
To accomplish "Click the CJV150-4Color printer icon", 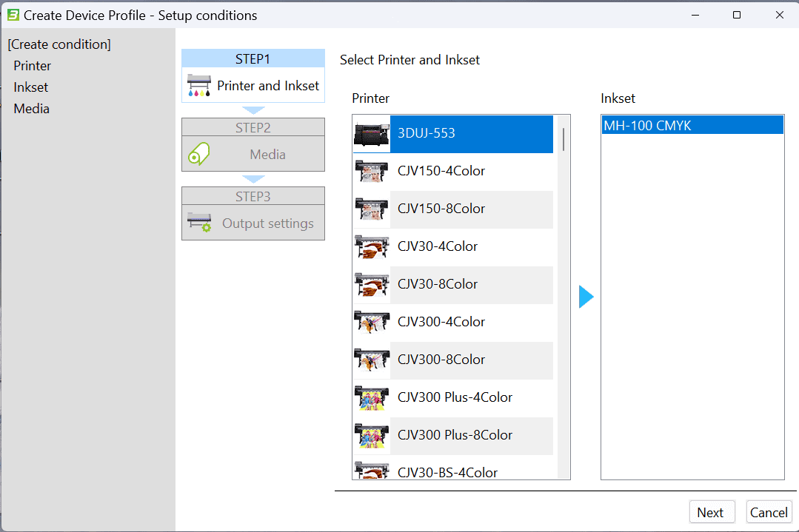I will pos(371,172).
